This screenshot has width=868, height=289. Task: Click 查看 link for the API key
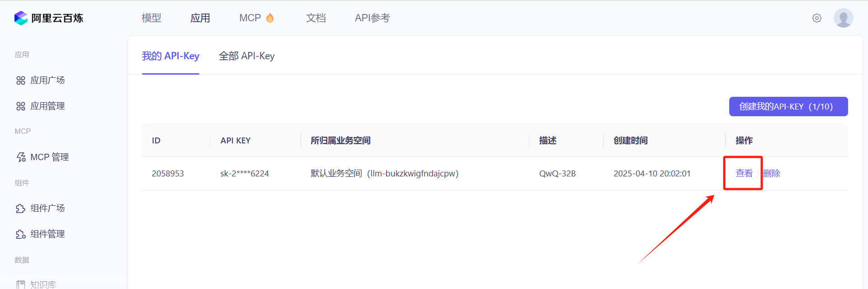coord(744,173)
